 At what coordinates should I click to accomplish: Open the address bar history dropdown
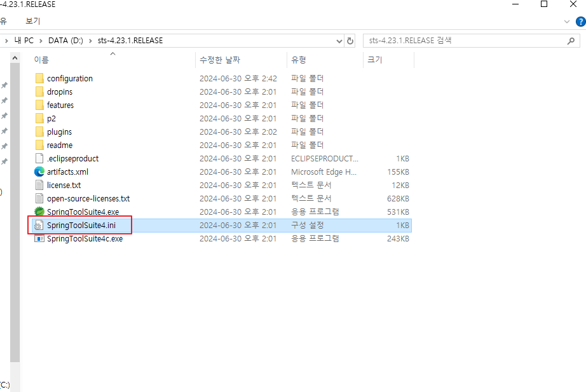339,41
